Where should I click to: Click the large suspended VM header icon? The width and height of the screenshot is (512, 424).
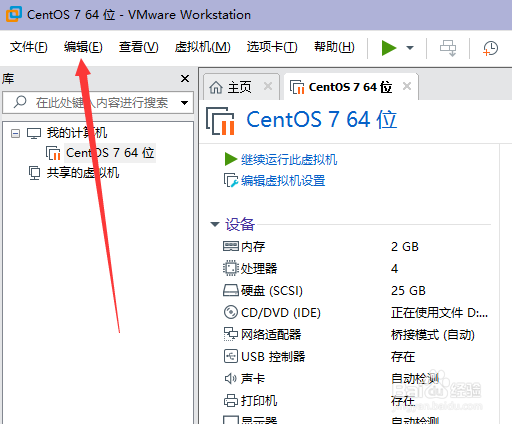[220, 121]
